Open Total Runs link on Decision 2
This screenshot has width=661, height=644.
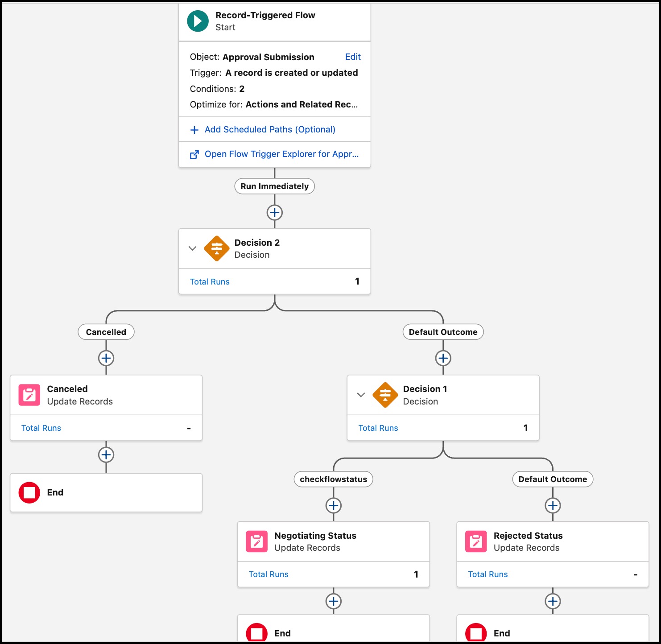210,281
